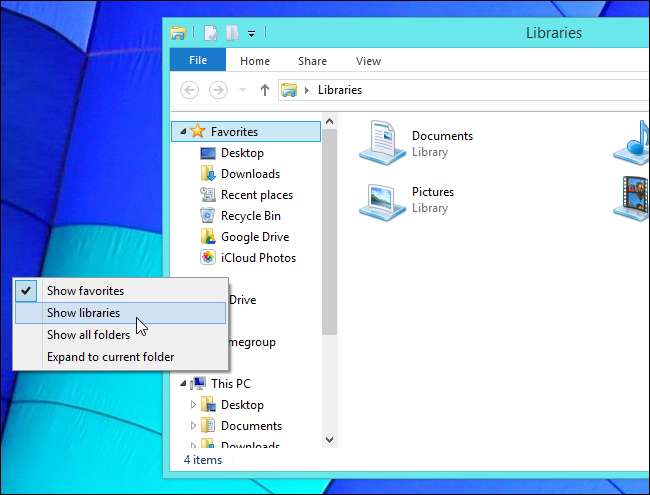Collapse the Favorites tree node
This screenshot has height=495, width=650.
[x=182, y=132]
